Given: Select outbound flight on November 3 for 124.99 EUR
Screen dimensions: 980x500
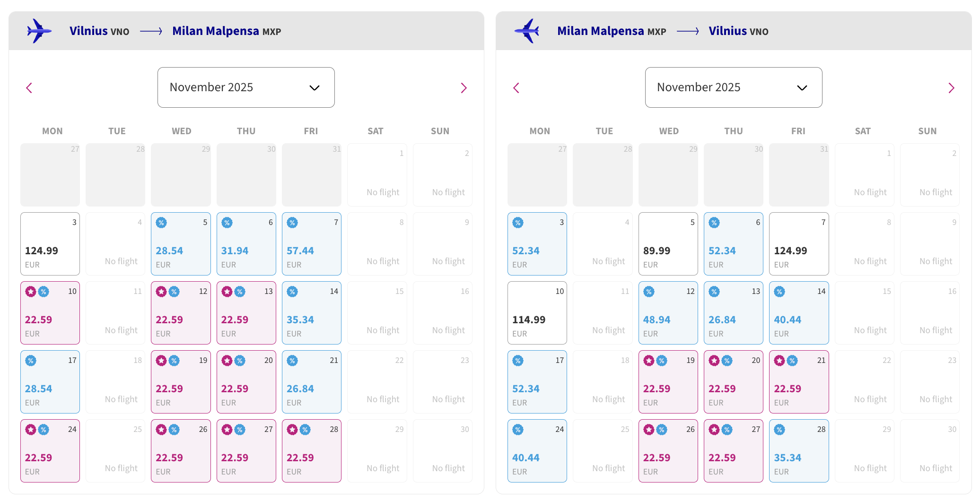Looking at the screenshot, I should click(x=50, y=244).
